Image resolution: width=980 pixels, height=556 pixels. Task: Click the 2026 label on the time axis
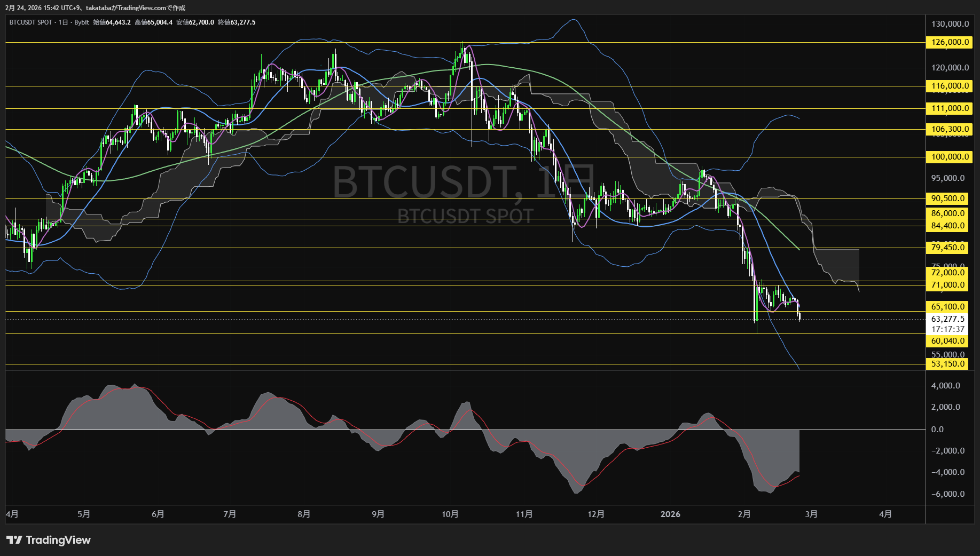[x=671, y=514]
